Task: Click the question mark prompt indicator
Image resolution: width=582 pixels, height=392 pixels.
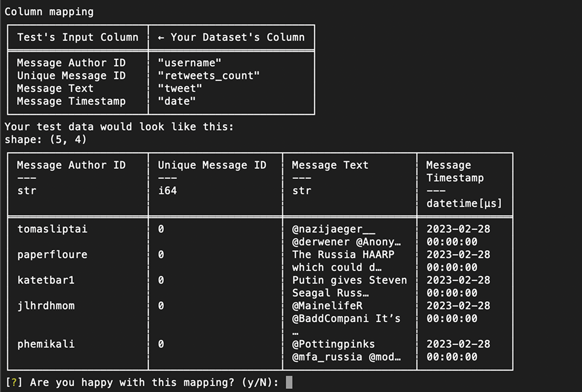Action: pyautogui.click(x=14, y=382)
